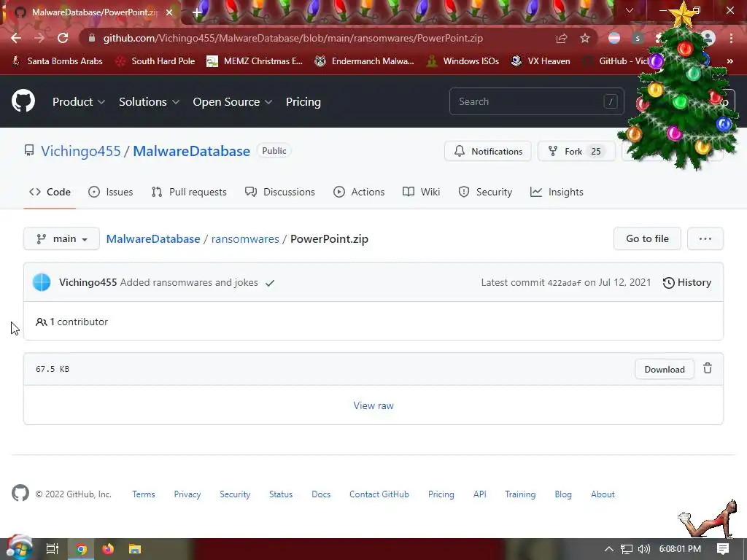Expand the Open Source menu
747x560 pixels.
click(x=233, y=101)
